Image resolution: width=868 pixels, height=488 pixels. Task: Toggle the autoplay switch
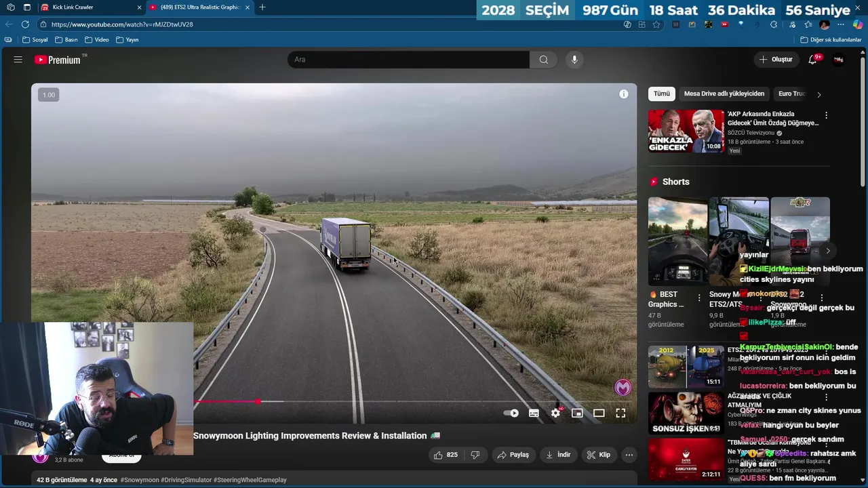(x=511, y=413)
